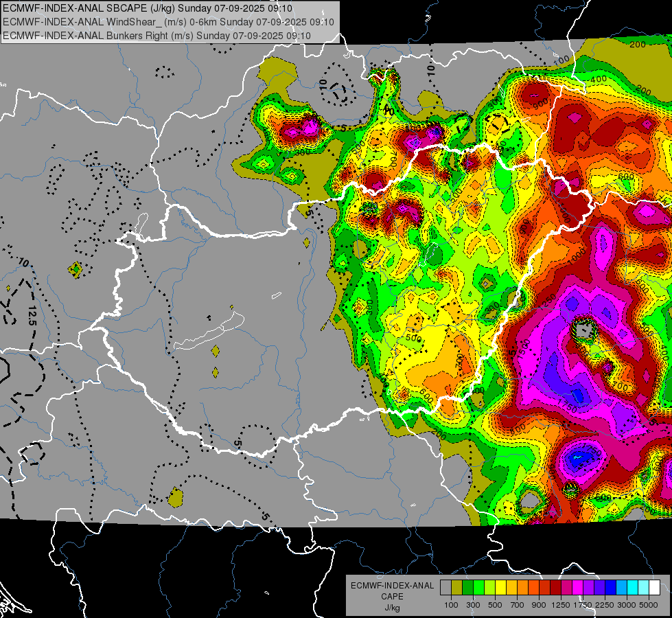Viewport: 672px width, 618px height.
Task: Pick the pure yellow legend swatch
Action: [500, 588]
